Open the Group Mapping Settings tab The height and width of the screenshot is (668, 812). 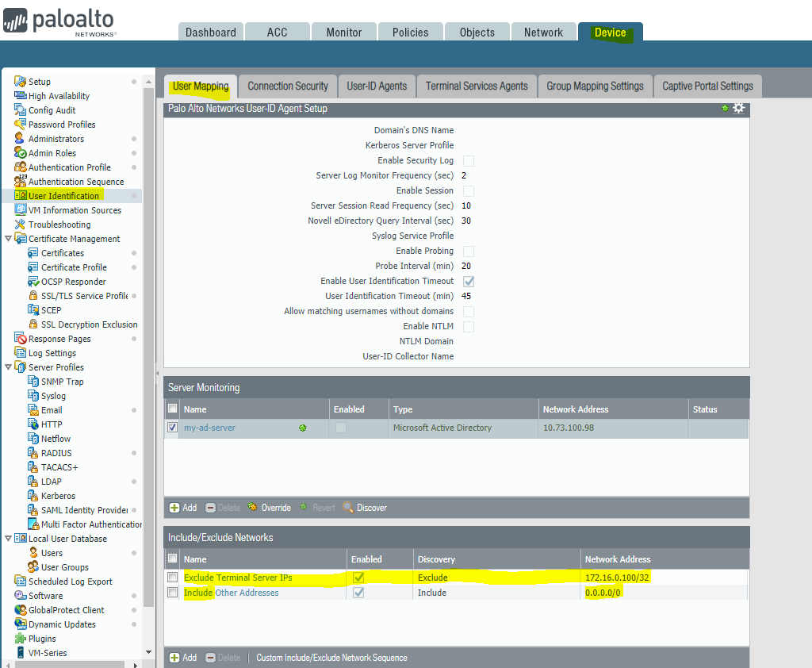[595, 86]
